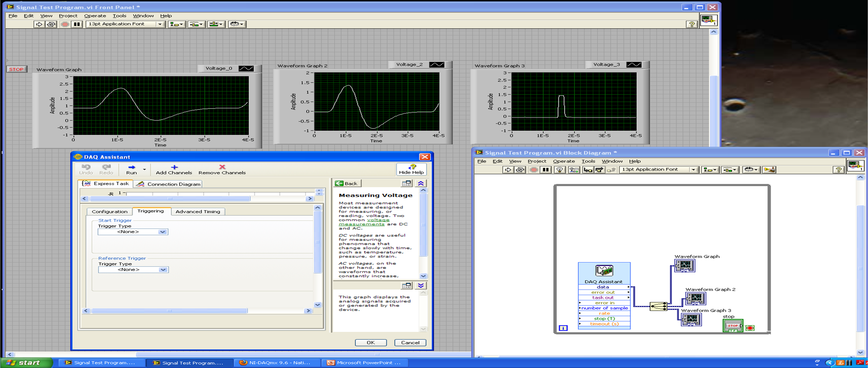Click help panel layout icon beside Back
This screenshot has width=868, height=368.
tap(406, 183)
